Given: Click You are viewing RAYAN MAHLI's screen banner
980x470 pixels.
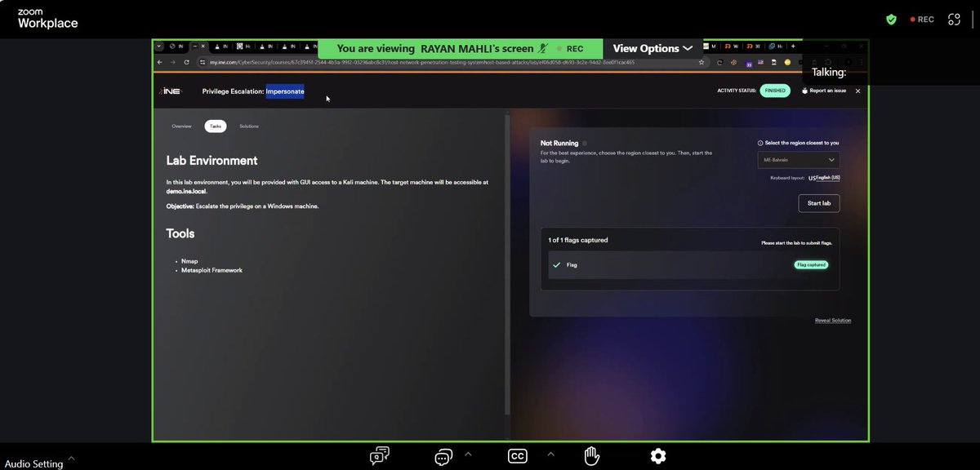Looking at the screenshot, I should pyautogui.click(x=460, y=49).
